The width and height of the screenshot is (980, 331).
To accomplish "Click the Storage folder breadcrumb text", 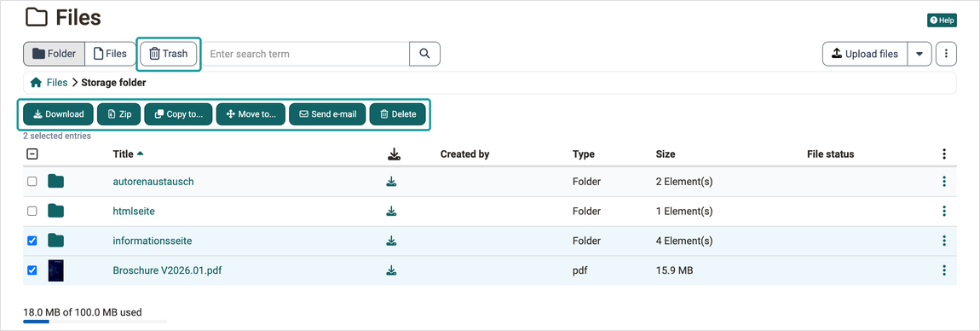I will tap(113, 83).
